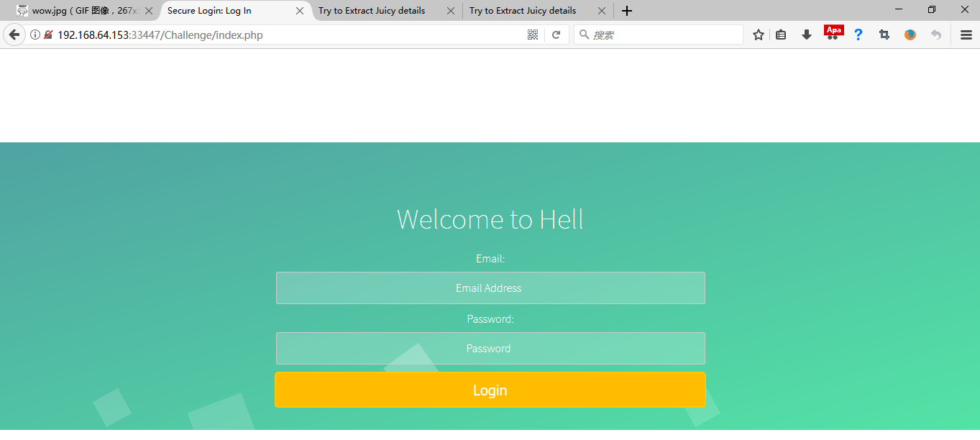Switch to the wow.jpg tab

coord(85,11)
